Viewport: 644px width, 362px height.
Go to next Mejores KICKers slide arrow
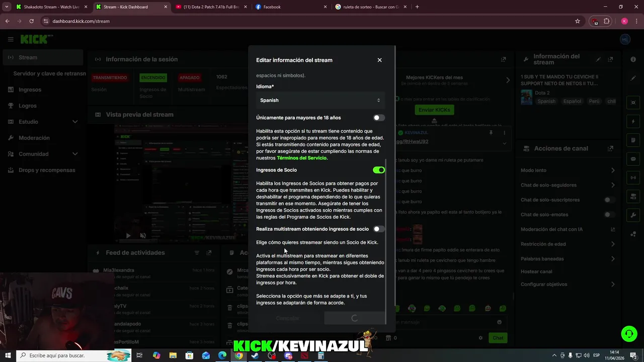pyautogui.click(x=508, y=80)
